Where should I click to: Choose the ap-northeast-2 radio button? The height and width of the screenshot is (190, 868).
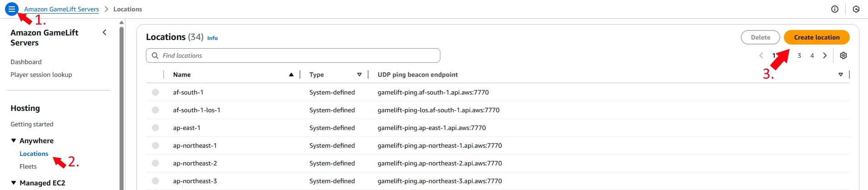155,163
